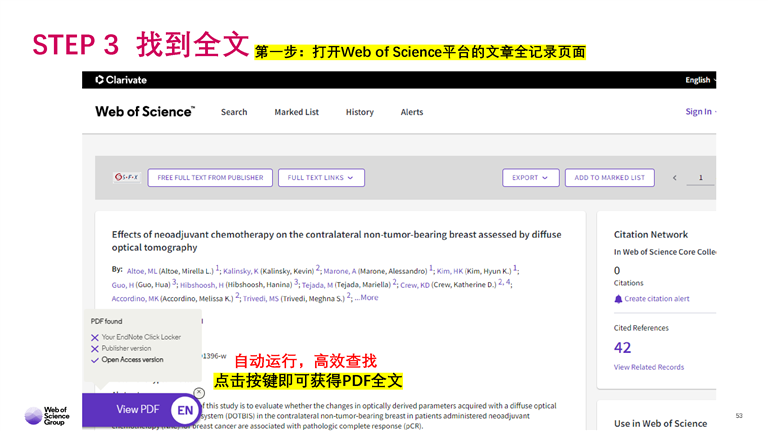Open the Export dropdown

point(530,178)
